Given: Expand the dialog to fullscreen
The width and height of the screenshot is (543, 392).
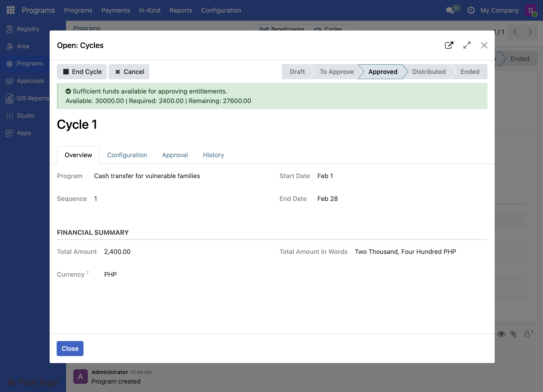Looking at the screenshot, I should 467,45.
